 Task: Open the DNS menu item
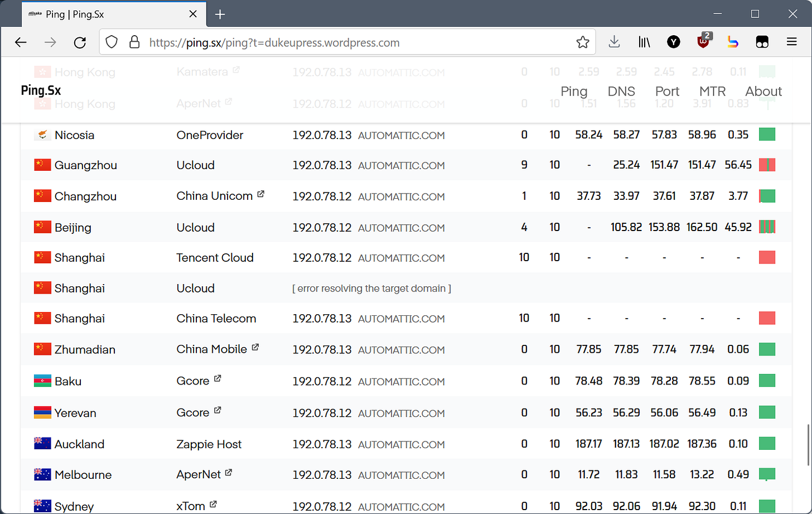point(621,92)
